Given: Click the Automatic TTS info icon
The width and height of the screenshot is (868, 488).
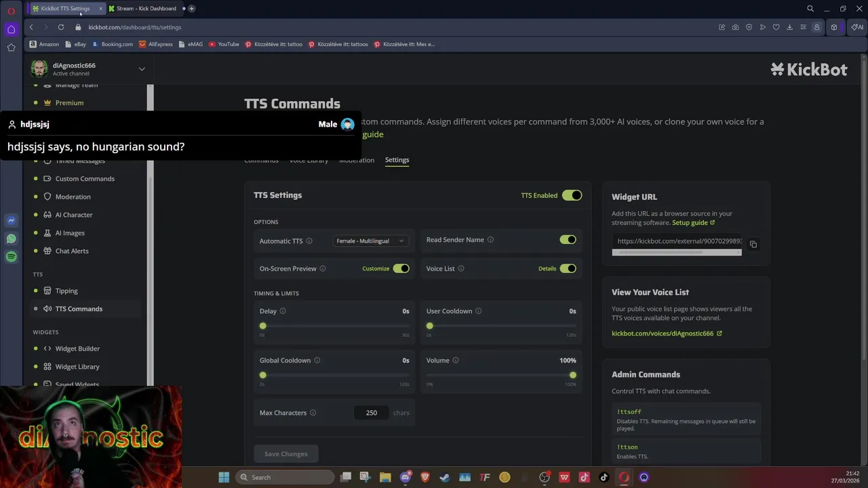Looking at the screenshot, I should [309, 241].
